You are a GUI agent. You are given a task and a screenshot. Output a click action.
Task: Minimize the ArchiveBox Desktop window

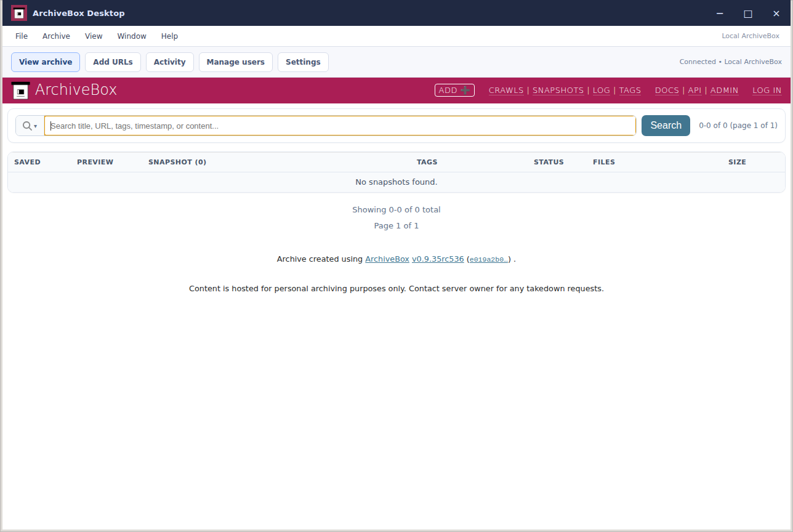click(720, 13)
